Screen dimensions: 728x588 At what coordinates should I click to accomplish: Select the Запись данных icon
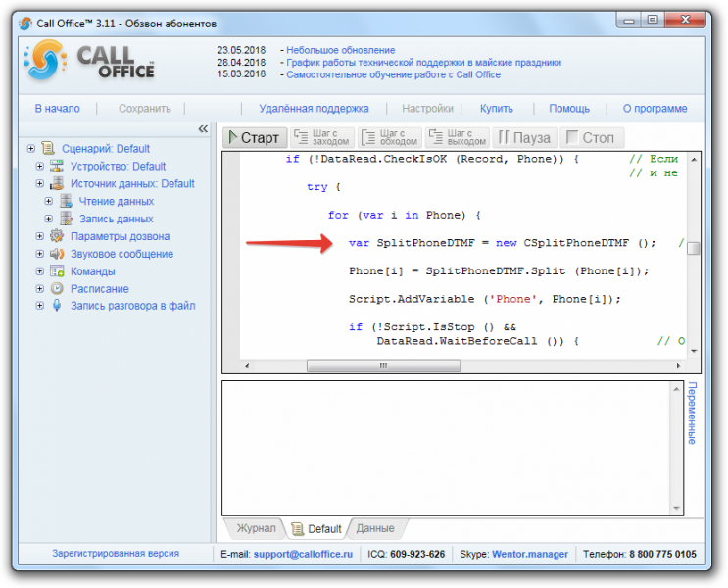pos(66,219)
